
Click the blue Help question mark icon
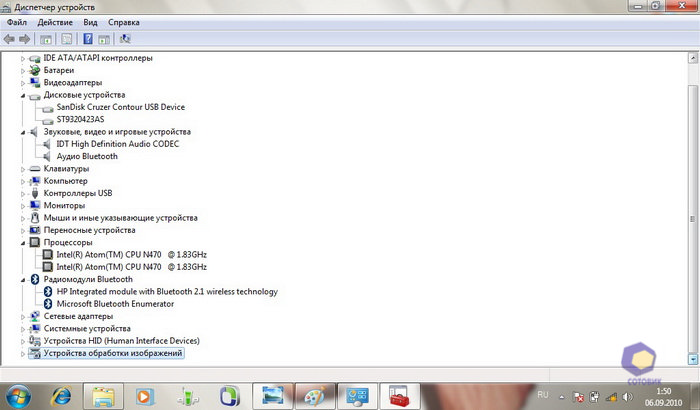(89, 39)
